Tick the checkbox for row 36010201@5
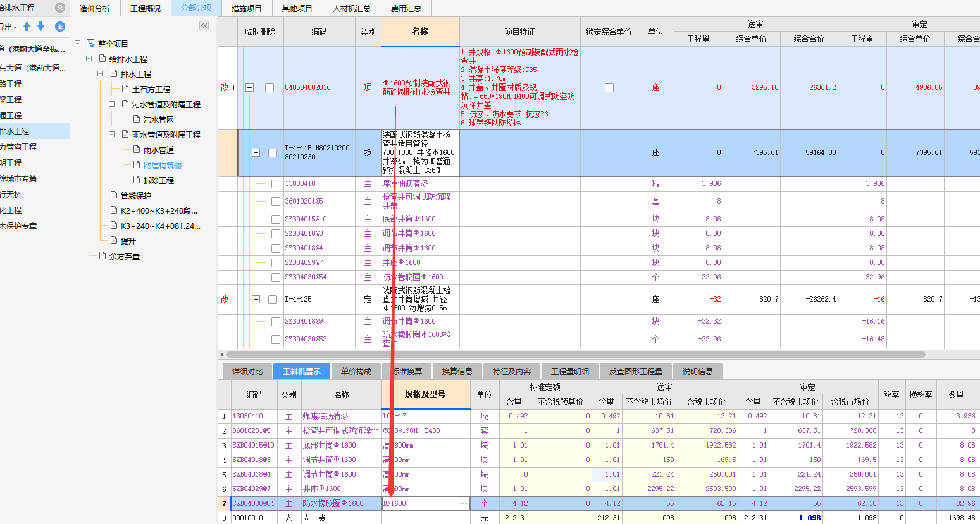This screenshot has height=524, width=980. pyautogui.click(x=276, y=202)
